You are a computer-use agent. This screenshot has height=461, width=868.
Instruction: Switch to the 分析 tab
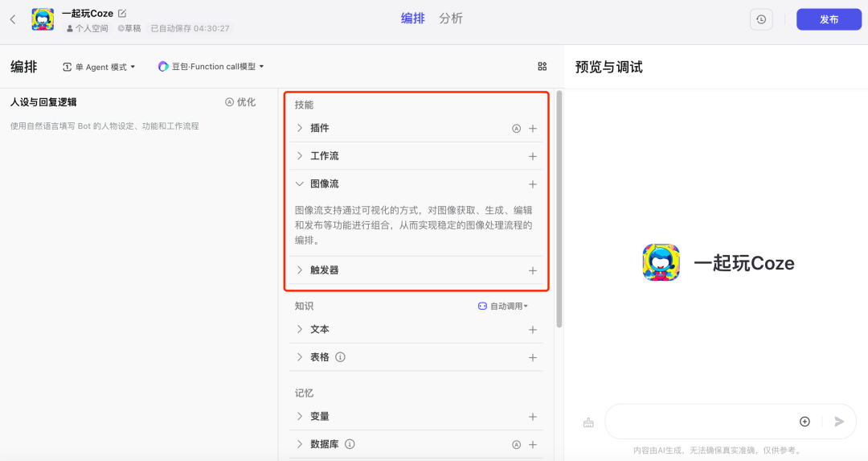coord(451,19)
